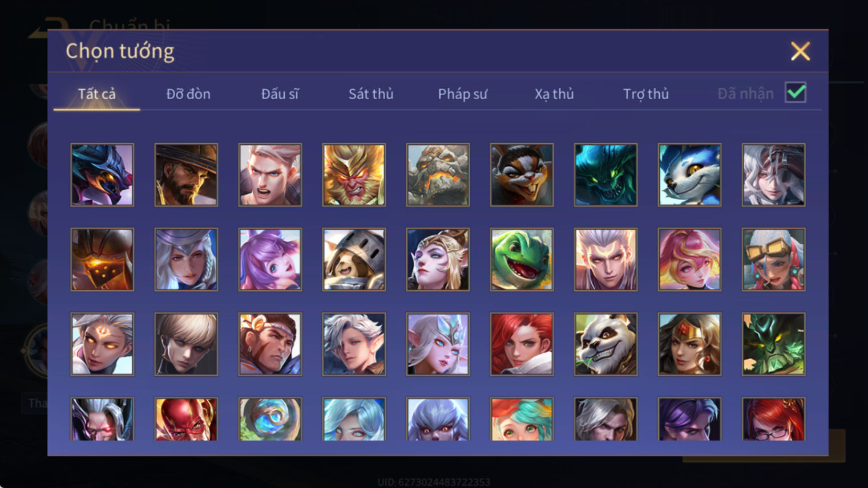Show heroes under Pháp sư tab
The width and height of the screenshot is (868, 488).
462,94
